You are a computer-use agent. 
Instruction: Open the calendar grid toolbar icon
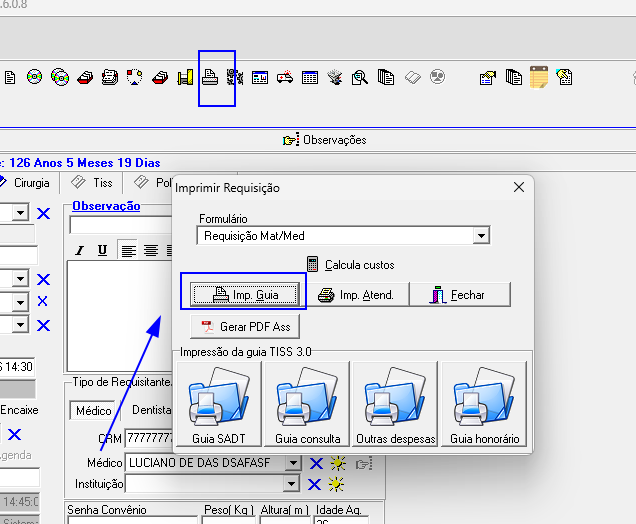click(310, 77)
